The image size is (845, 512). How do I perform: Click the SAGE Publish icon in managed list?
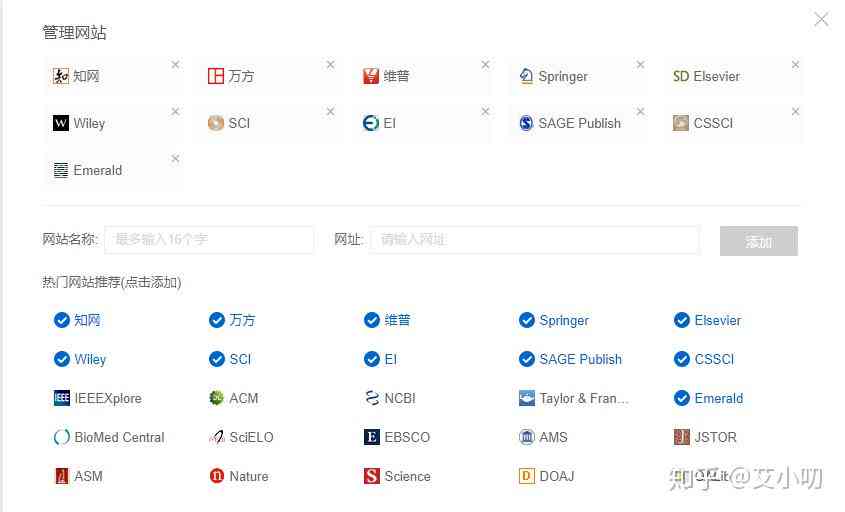526,123
